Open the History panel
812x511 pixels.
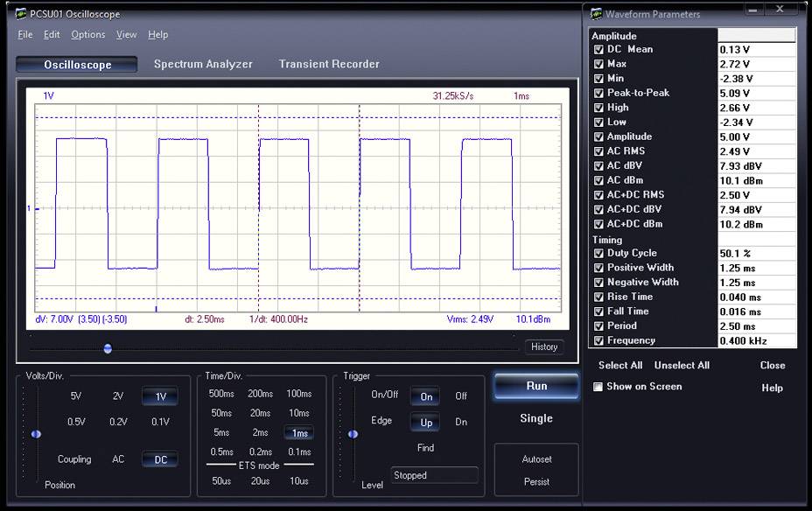543,346
